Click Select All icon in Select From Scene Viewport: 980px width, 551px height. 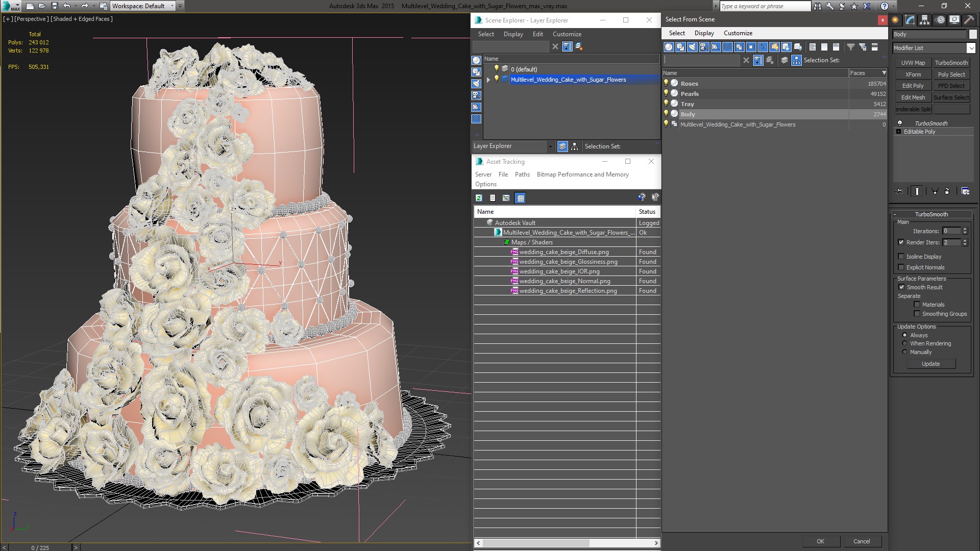(x=813, y=47)
